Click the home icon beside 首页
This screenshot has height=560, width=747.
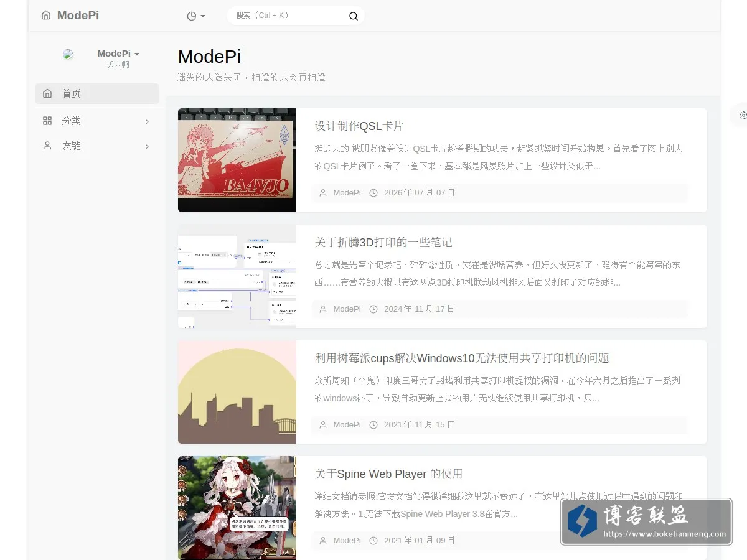(x=47, y=93)
